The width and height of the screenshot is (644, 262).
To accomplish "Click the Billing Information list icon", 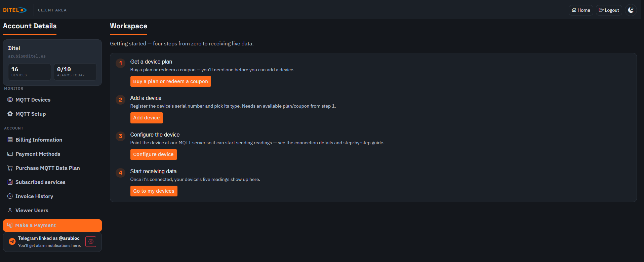I will pyautogui.click(x=10, y=140).
